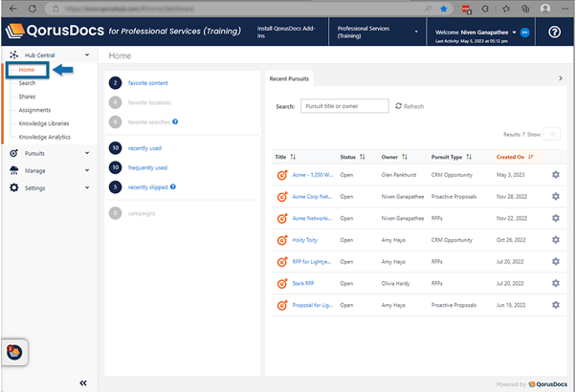Open gear menu for RFP for Lightye... pursuit

point(556,261)
